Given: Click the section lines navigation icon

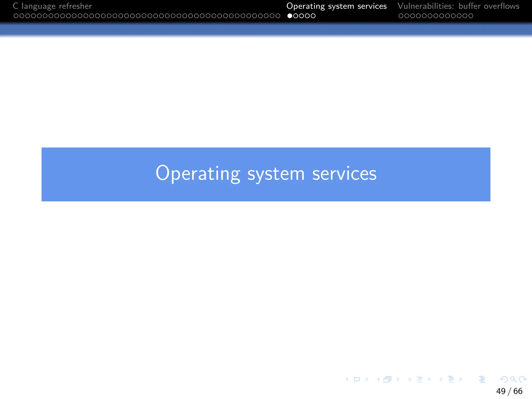Looking at the screenshot, I should tap(451, 380).
